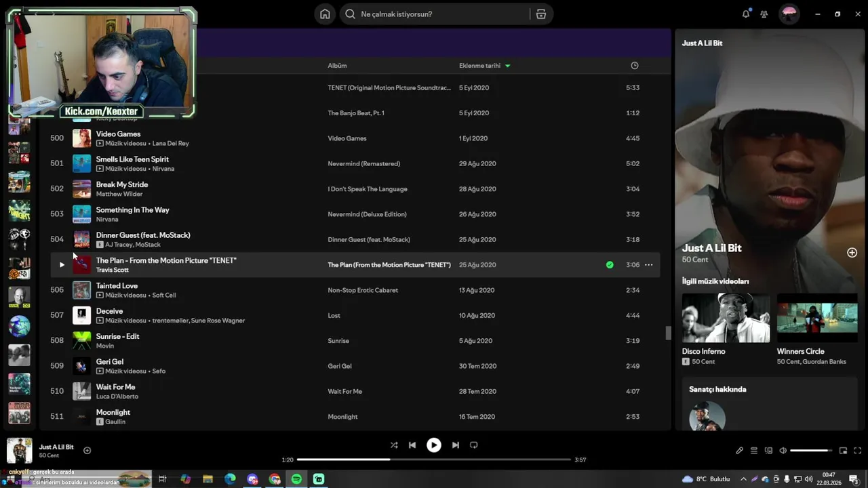Expand hidden system tray icons chevron
Viewport: 868px width, 488px height.
pos(743,479)
